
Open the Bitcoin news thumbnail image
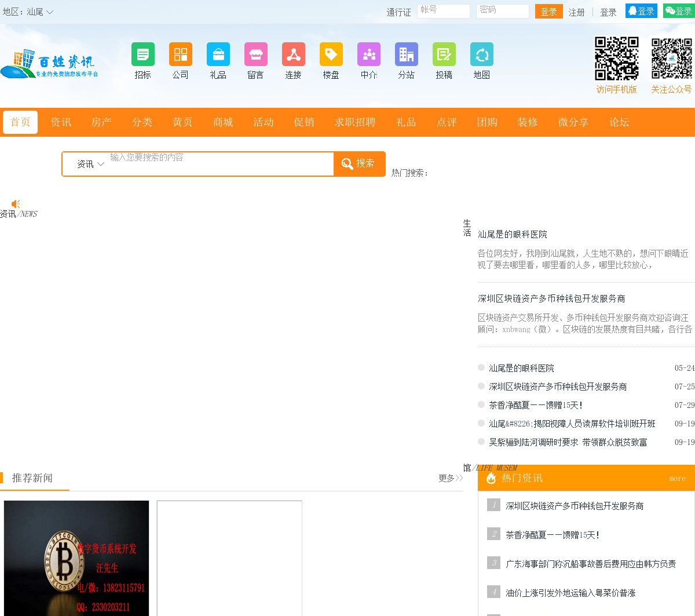pos(76,557)
